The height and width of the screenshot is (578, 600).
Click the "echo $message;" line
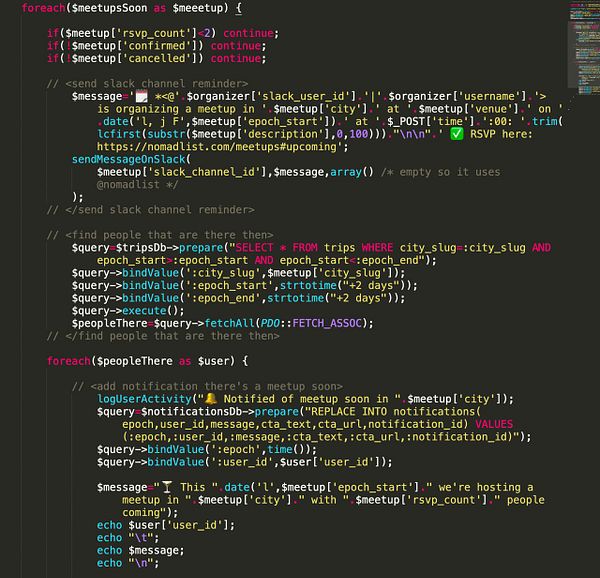pyautogui.click(x=140, y=551)
